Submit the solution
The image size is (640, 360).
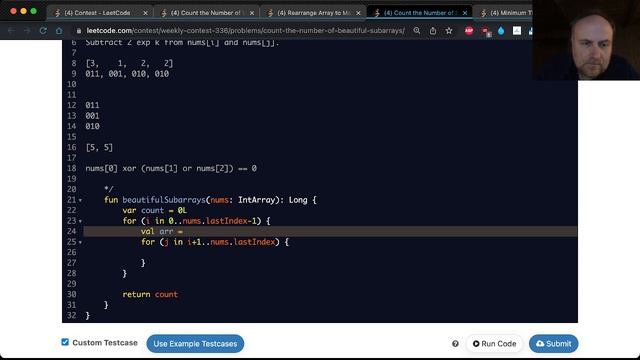(x=553, y=344)
